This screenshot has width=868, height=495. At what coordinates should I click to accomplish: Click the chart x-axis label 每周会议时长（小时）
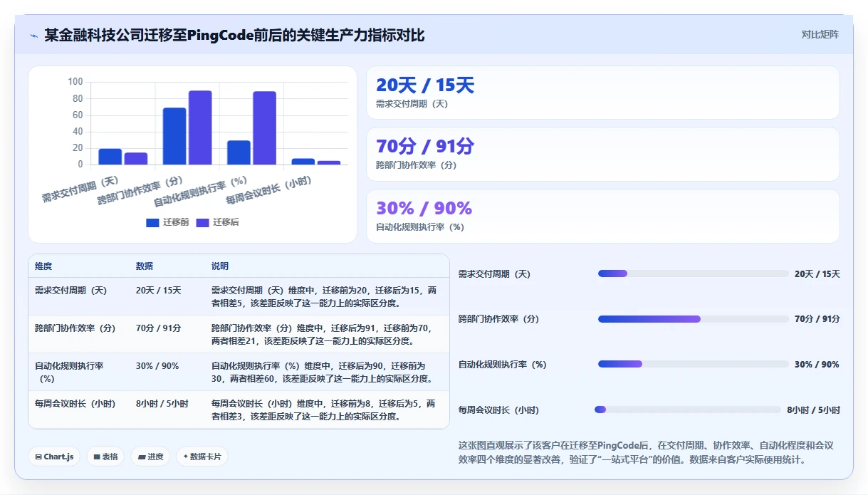point(270,191)
